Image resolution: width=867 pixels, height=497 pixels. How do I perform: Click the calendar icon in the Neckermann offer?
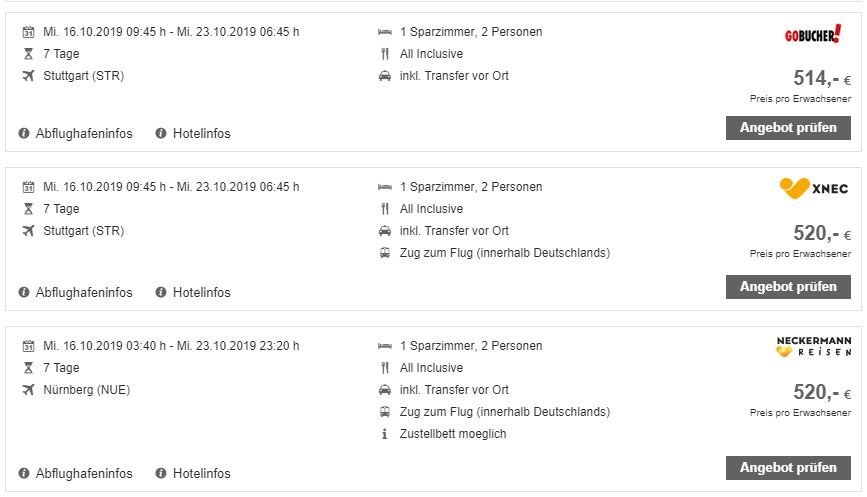click(x=27, y=346)
